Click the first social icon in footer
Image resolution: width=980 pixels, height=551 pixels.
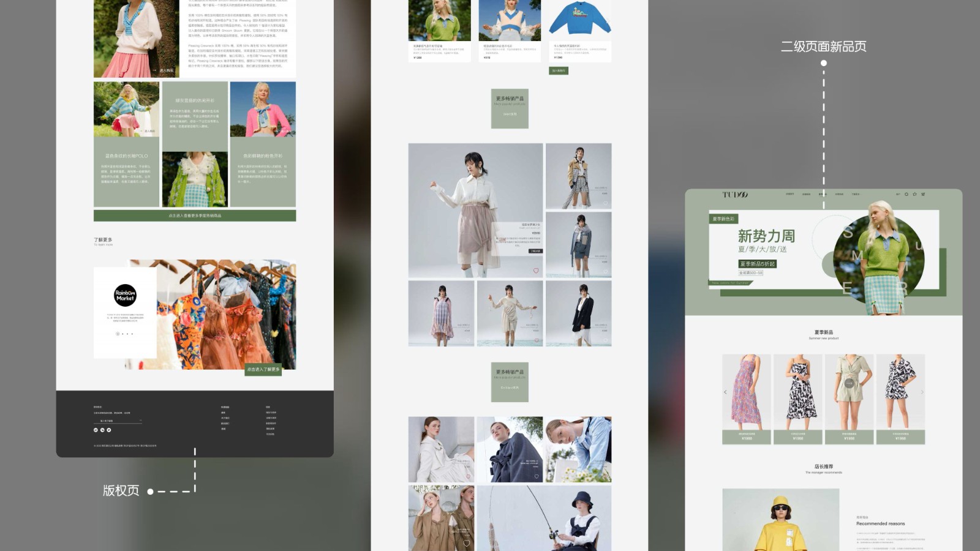click(96, 430)
